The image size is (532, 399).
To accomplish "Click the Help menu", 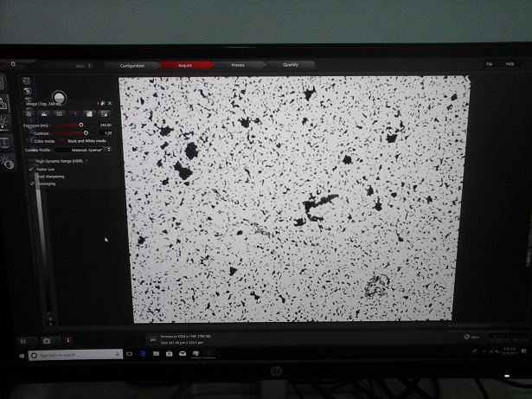I will pos(510,64).
